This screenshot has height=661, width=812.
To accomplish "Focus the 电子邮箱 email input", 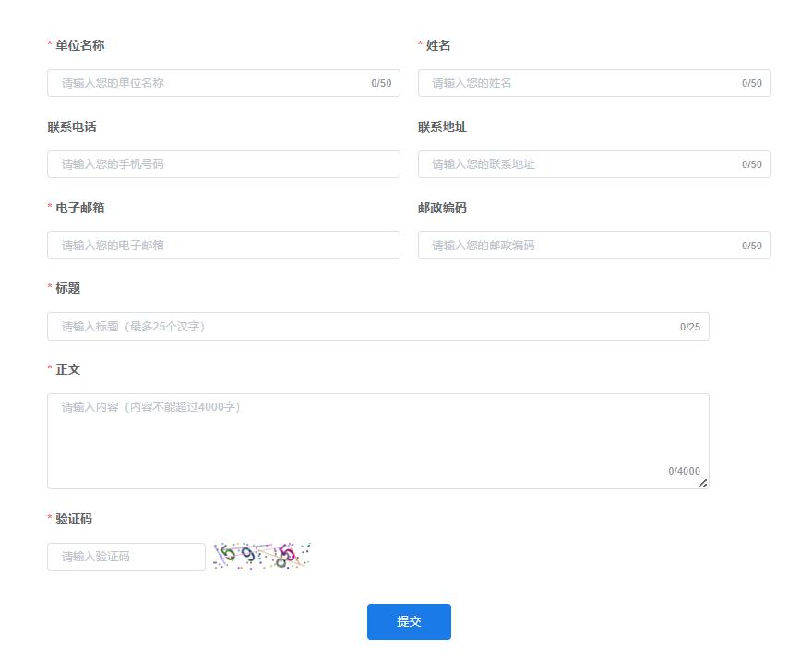I will click(x=223, y=246).
